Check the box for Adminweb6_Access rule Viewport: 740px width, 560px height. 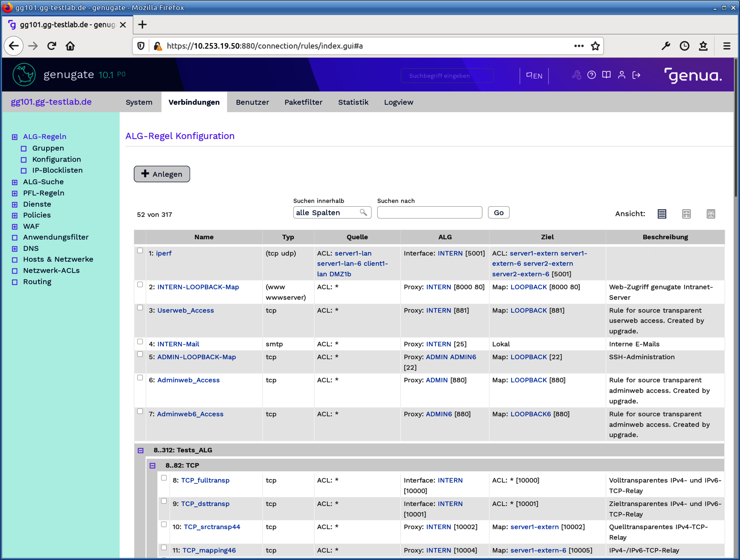140,411
